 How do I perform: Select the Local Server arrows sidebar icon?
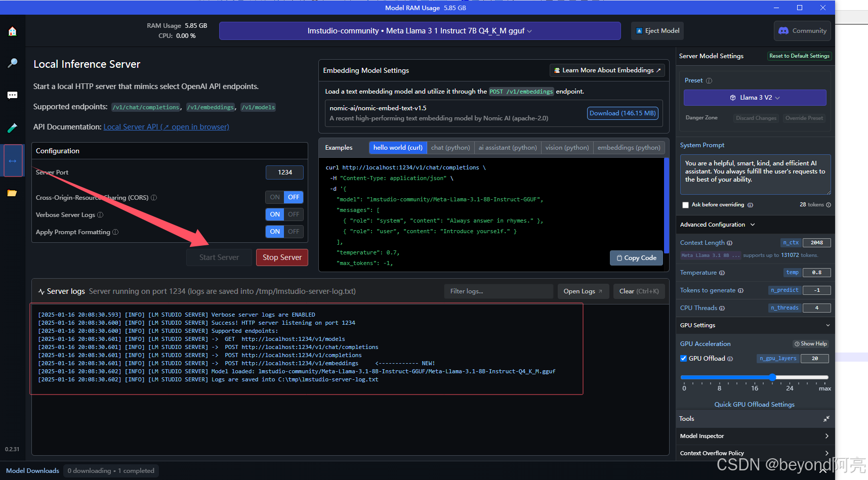(13, 161)
